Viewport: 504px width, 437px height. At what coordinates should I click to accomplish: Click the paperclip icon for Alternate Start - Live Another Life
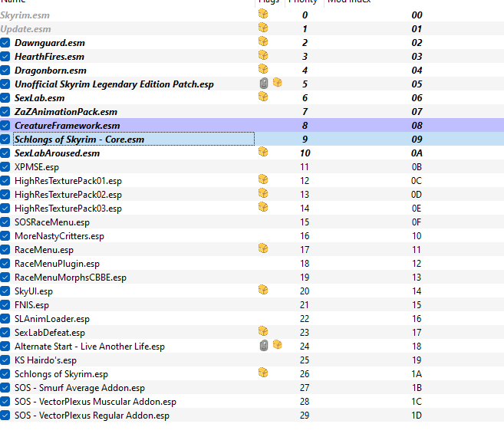coord(264,346)
